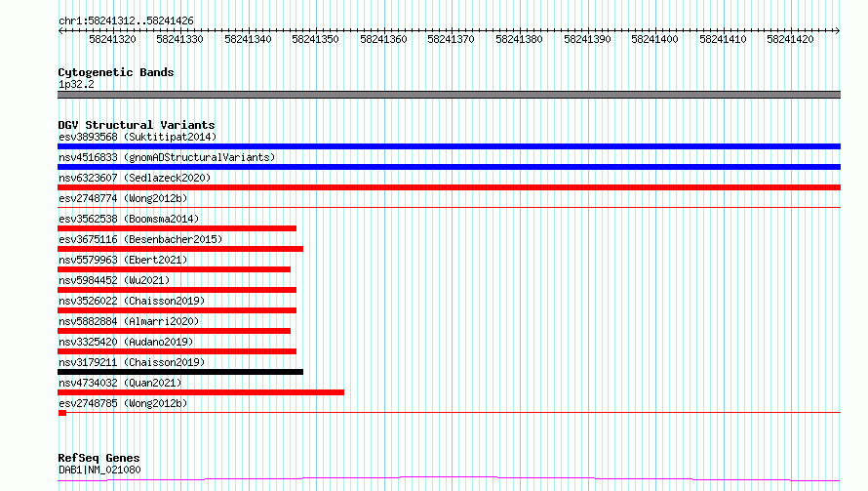Open variant label esv2748774 (Wong2012b)
The width and height of the screenshot is (868, 491).
click(123, 198)
